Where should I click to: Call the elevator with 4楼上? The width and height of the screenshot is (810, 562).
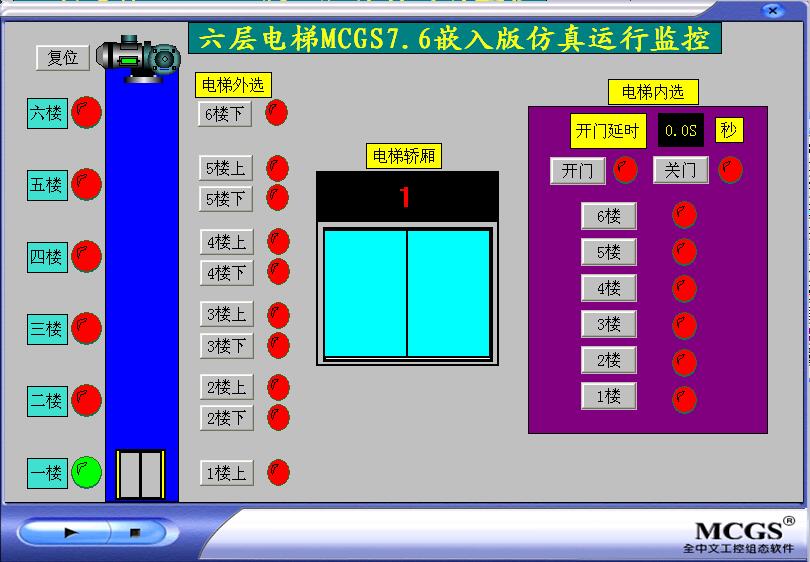click(x=227, y=242)
